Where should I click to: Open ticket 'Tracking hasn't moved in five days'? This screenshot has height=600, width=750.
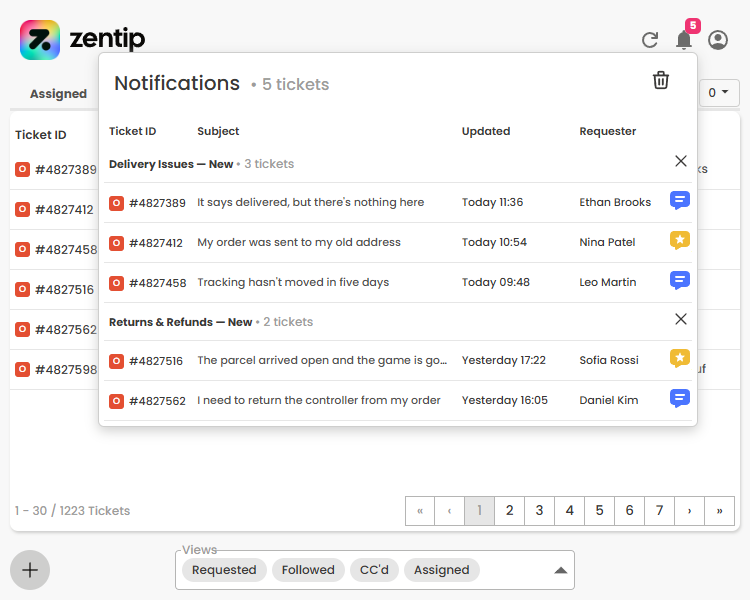(293, 282)
